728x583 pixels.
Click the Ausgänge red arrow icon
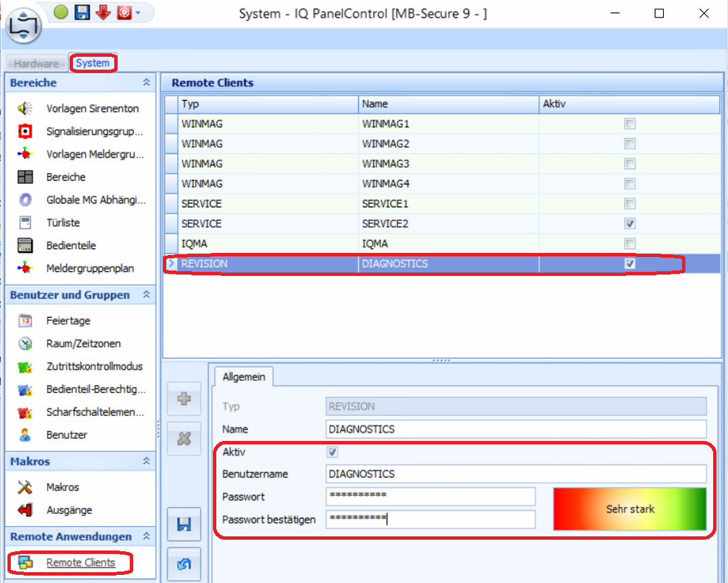25,510
